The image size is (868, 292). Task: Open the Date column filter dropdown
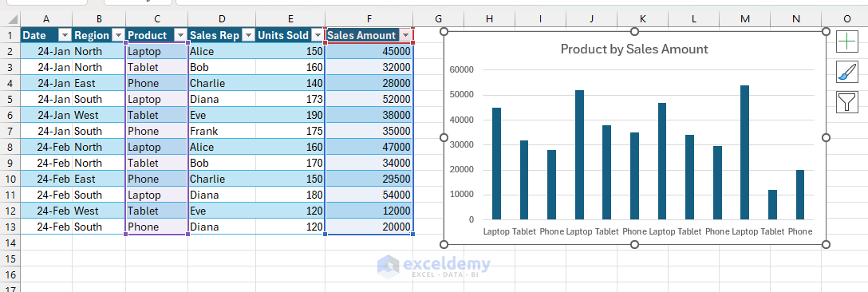[65, 35]
